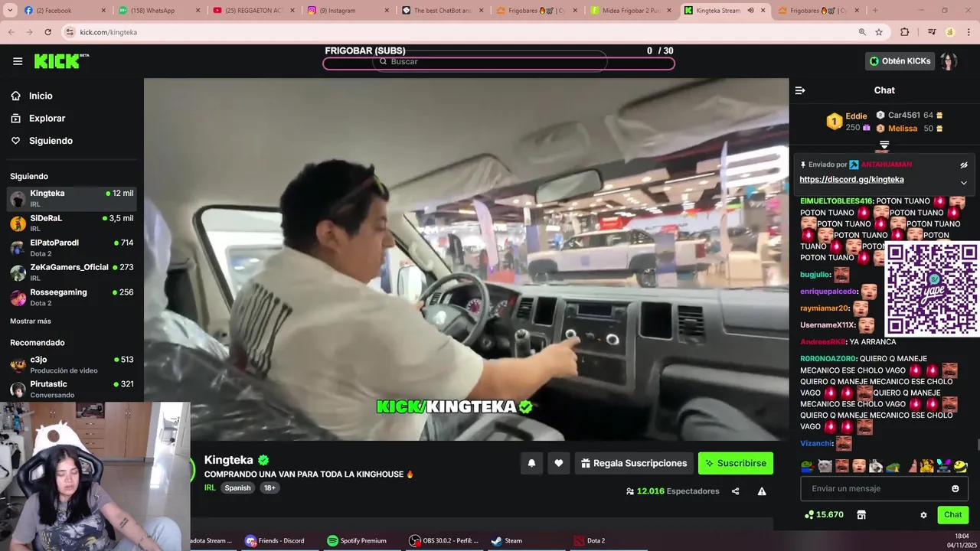Collapse the chat panel arrow icon

coord(800,90)
